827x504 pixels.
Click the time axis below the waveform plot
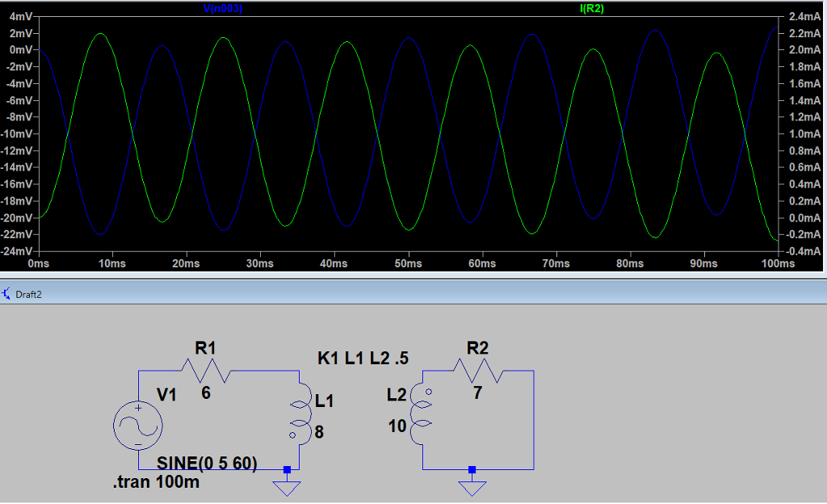404,263
